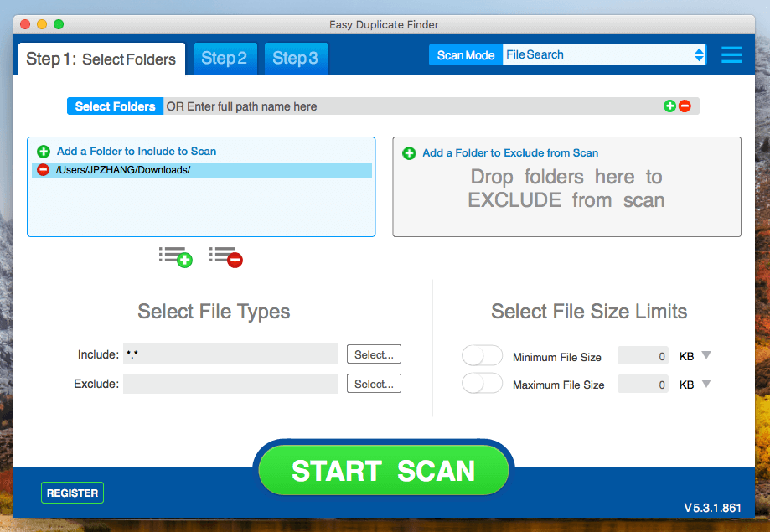
Task: Click Select... button next to Include field
Action: pos(374,354)
